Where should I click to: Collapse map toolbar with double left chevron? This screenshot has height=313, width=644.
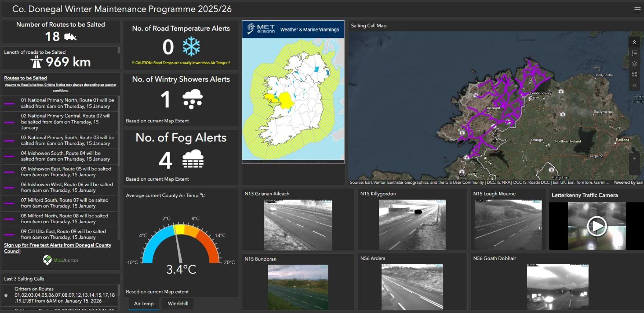(x=635, y=85)
